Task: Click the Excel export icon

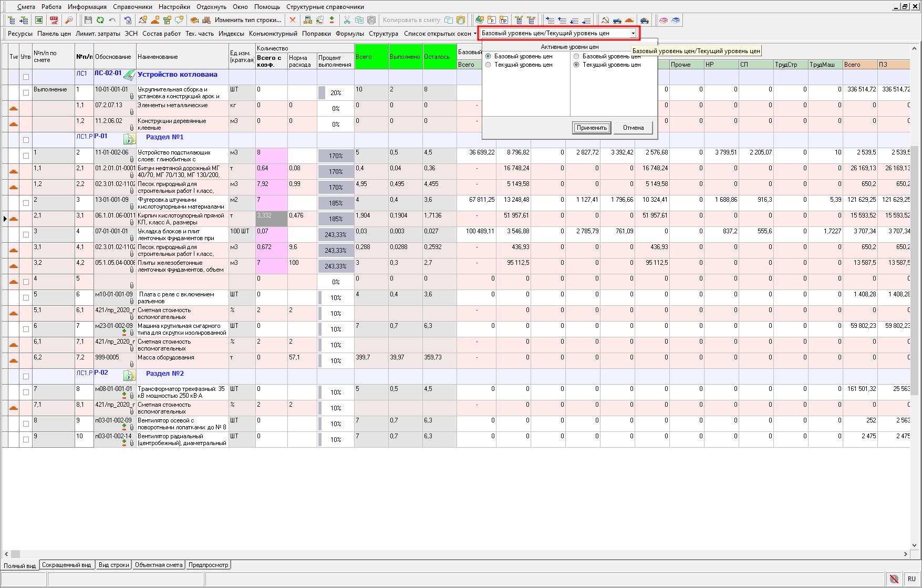Action: 39,20
